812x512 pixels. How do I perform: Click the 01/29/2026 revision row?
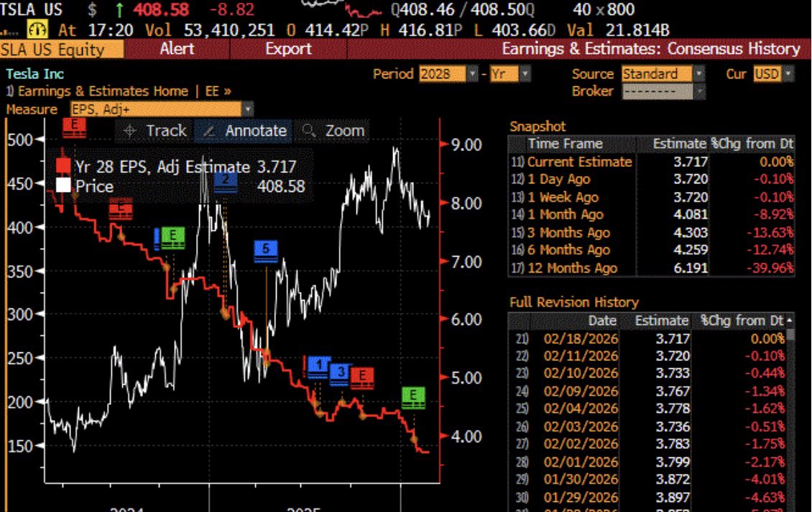coord(648,498)
